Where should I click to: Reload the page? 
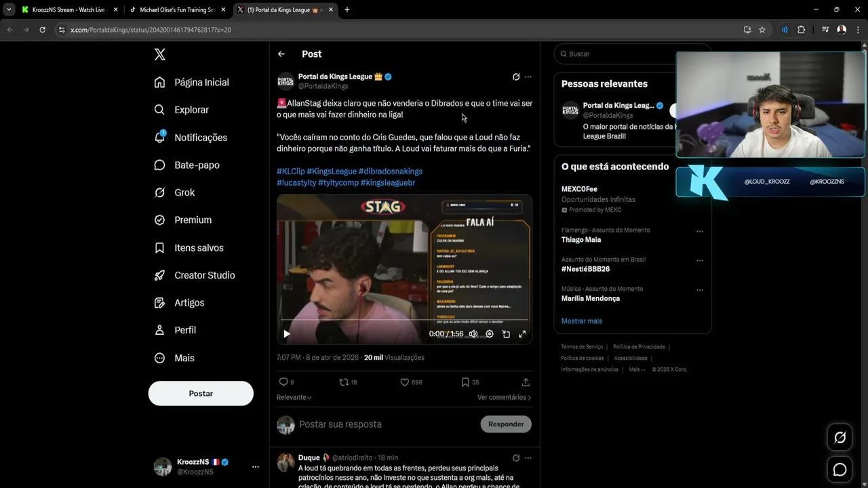[42, 30]
